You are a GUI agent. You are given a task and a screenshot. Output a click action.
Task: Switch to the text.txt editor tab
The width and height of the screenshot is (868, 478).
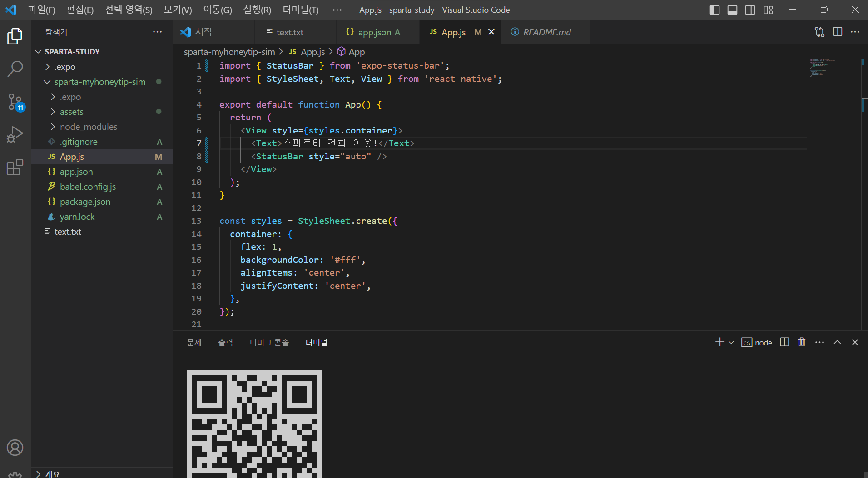295,32
